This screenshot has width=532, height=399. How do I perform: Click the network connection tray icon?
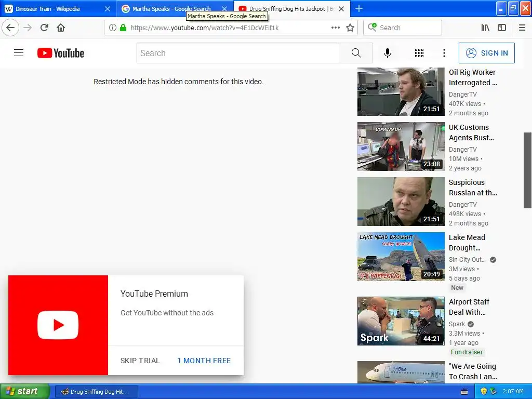pos(494,391)
